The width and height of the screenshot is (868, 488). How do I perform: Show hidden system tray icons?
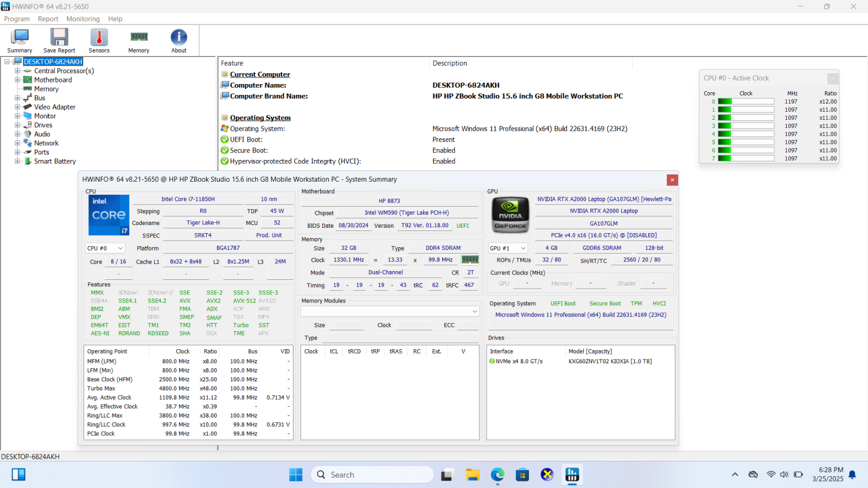click(735, 474)
